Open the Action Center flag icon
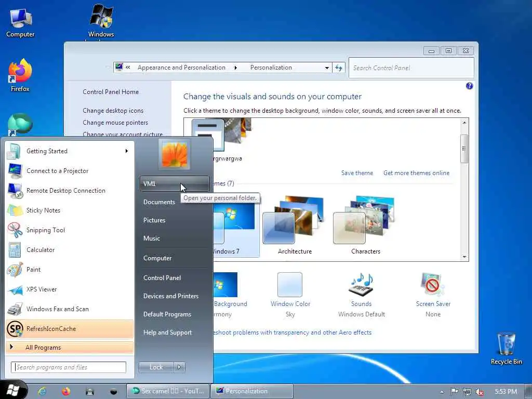532x399 pixels. (x=454, y=392)
